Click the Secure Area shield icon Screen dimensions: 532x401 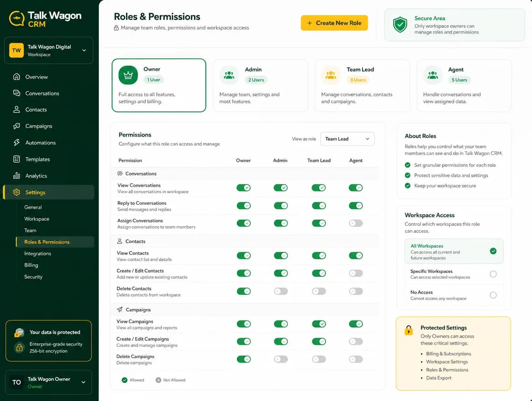point(400,25)
